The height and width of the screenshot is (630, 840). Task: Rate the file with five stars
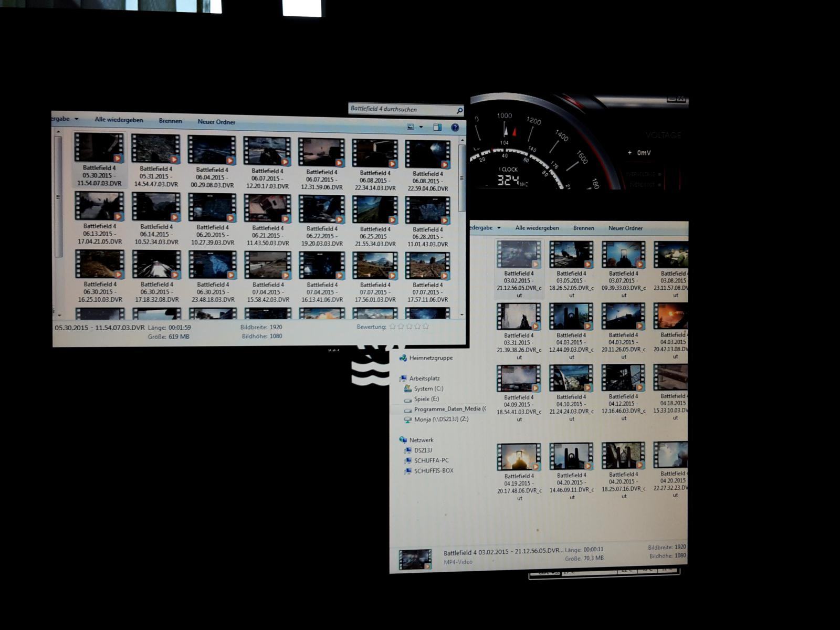tap(426, 326)
